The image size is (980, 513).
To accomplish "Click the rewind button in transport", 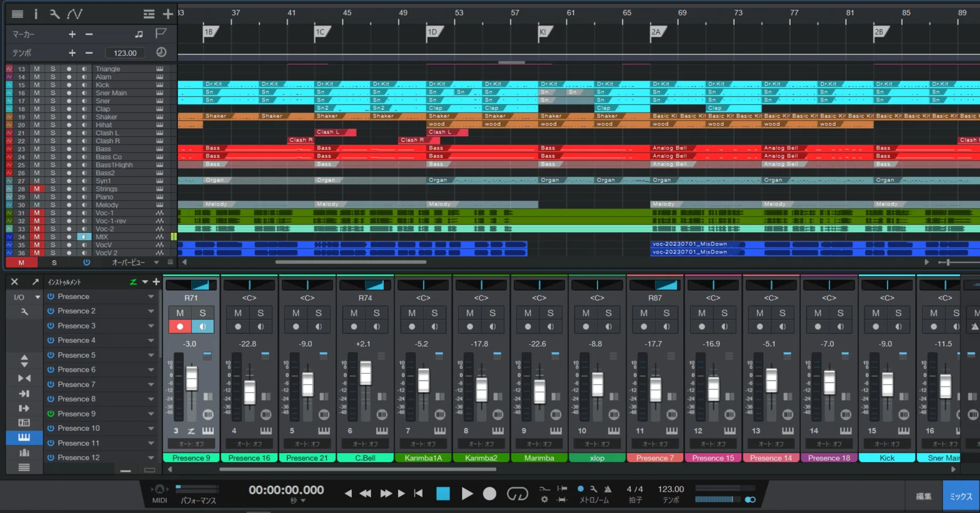I will 365,494.
